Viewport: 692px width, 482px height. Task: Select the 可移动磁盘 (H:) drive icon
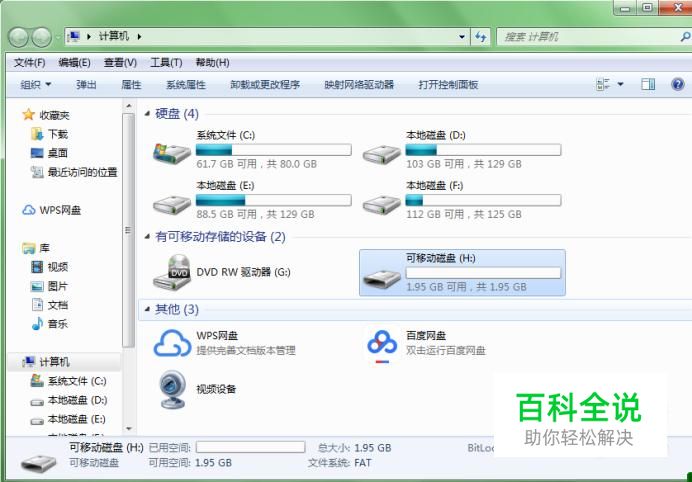click(381, 278)
